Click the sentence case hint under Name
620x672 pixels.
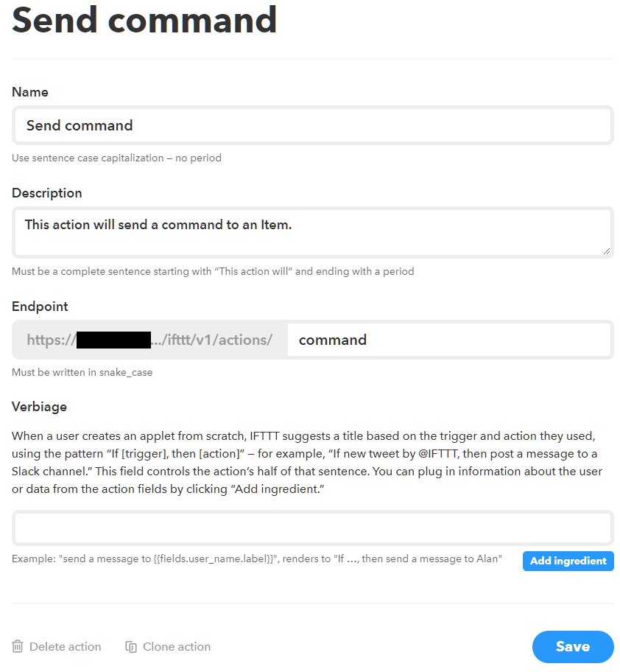[x=116, y=158]
